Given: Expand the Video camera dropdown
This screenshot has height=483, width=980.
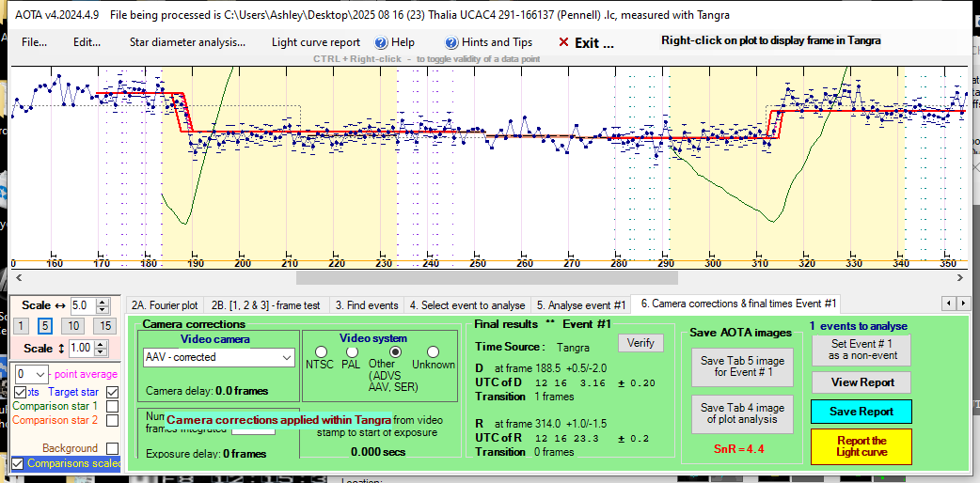Looking at the screenshot, I should [x=286, y=357].
